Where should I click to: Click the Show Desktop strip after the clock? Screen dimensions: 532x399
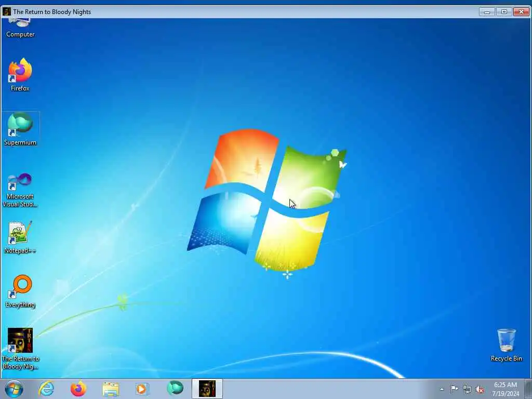(x=528, y=389)
